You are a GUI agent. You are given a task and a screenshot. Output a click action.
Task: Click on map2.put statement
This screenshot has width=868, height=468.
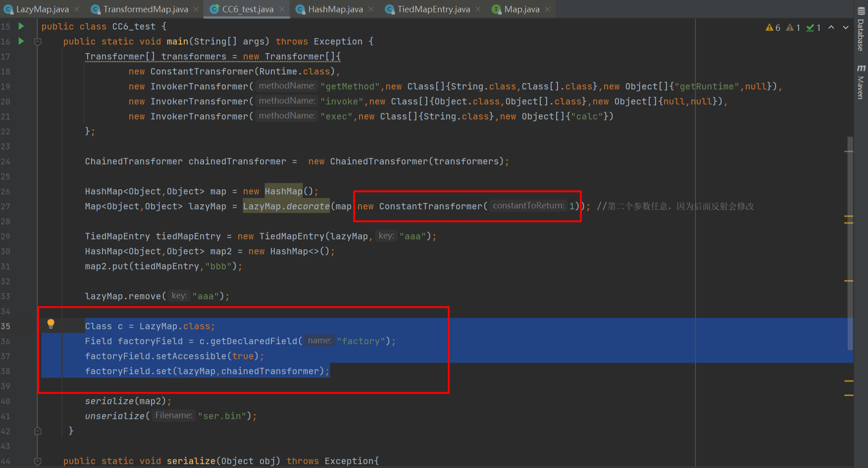163,266
